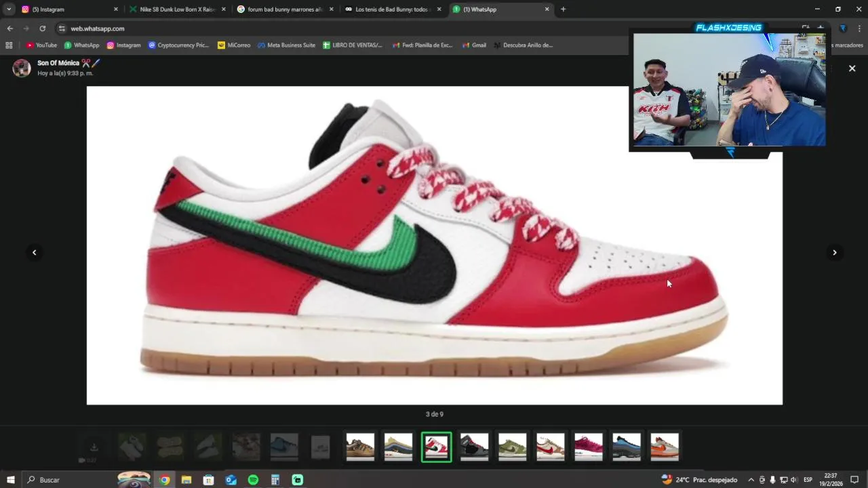
Task: Select the magenta sneaker thumbnail
Action: [588, 447]
